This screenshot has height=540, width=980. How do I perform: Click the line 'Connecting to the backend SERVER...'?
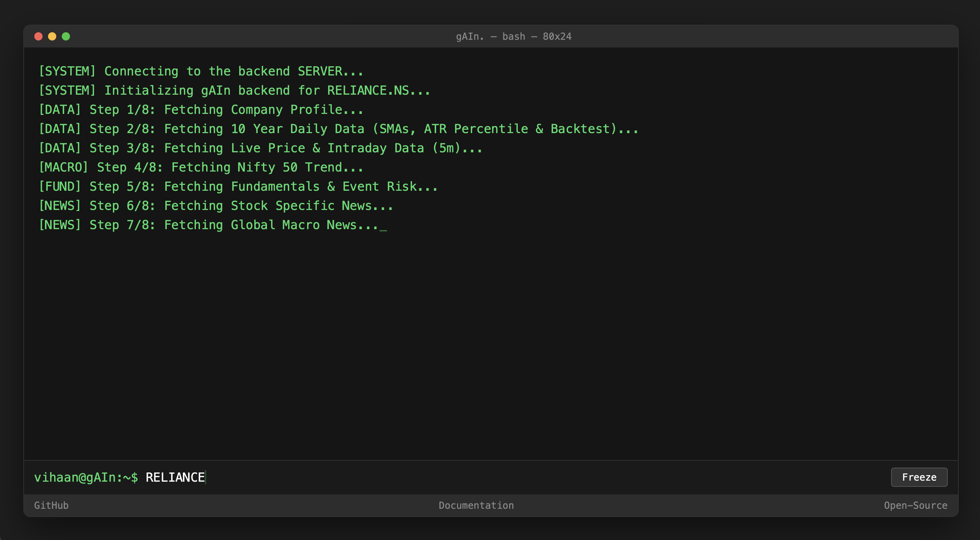[201, 71]
